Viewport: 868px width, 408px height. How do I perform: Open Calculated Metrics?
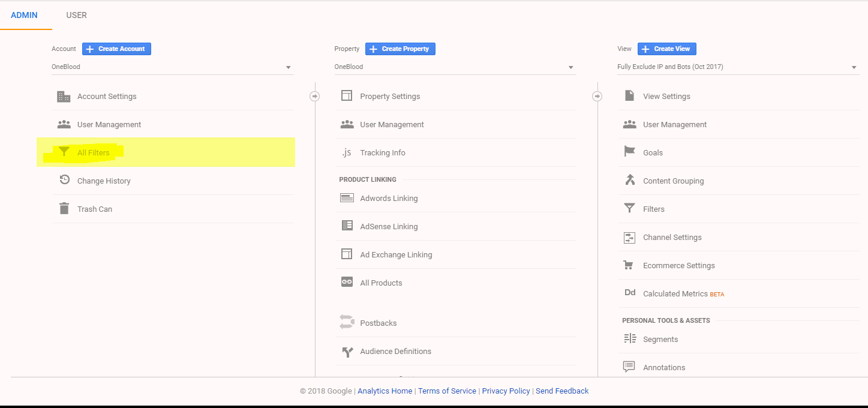click(675, 294)
